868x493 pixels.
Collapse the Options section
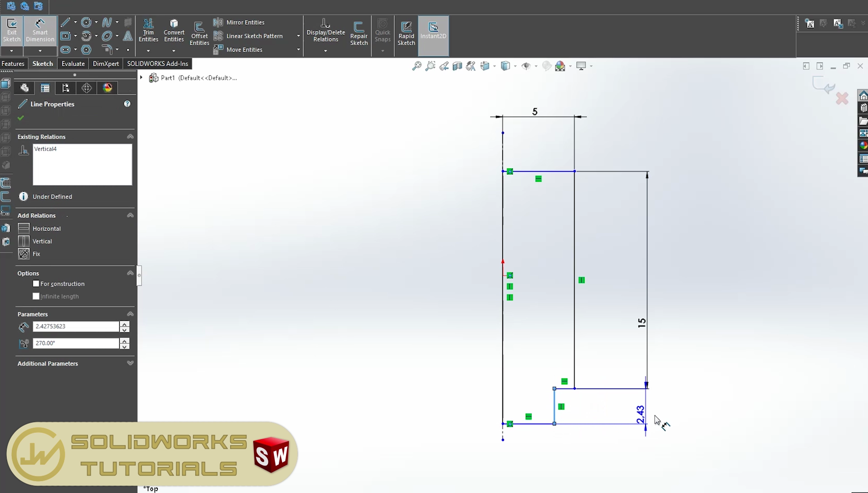[129, 272]
